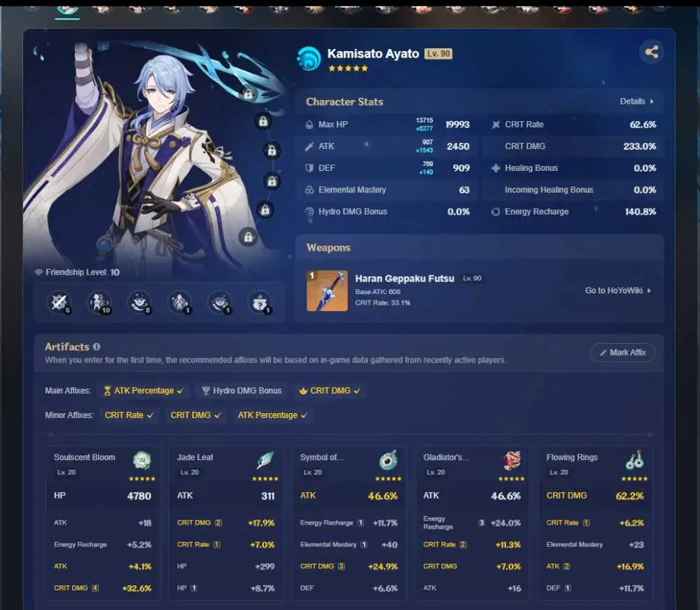Toggle ATK Percentage main affix
This screenshot has width=700, height=610.
[143, 391]
